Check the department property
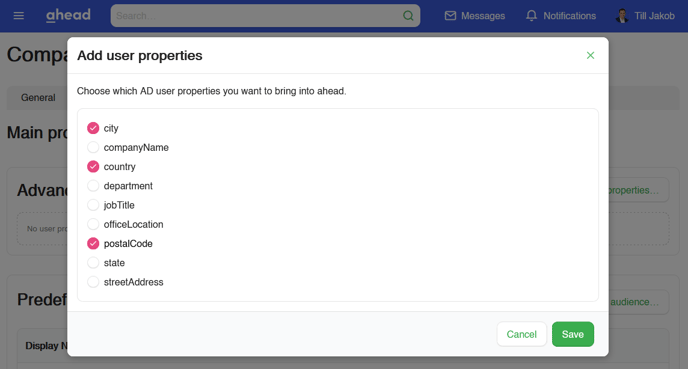The height and width of the screenshot is (369, 688). (x=93, y=186)
